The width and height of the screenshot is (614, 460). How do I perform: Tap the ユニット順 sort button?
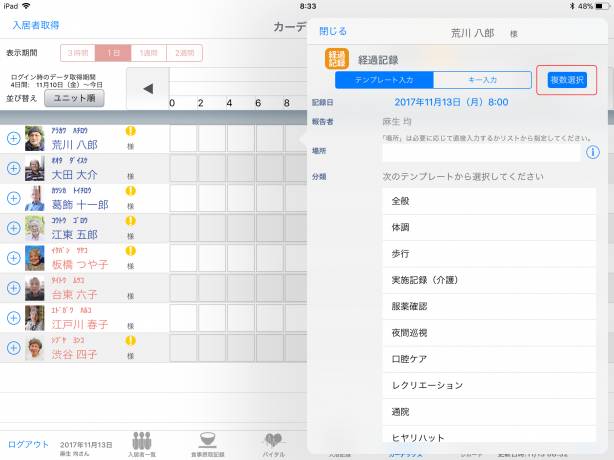tap(74, 98)
